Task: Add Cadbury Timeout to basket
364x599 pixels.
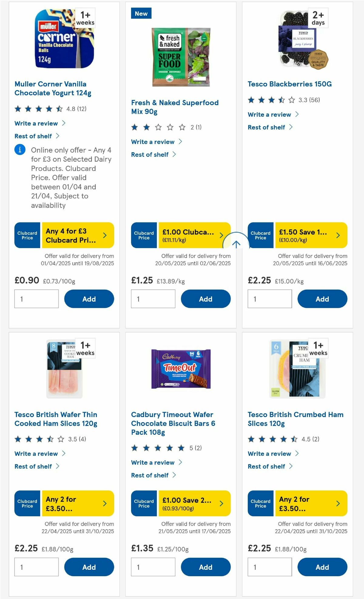Action: (x=206, y=567)
